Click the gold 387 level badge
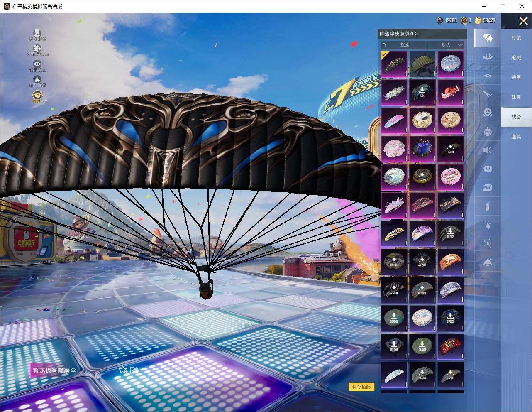The width and height of the screenshot is (532, 412). [x=38, y=96]
